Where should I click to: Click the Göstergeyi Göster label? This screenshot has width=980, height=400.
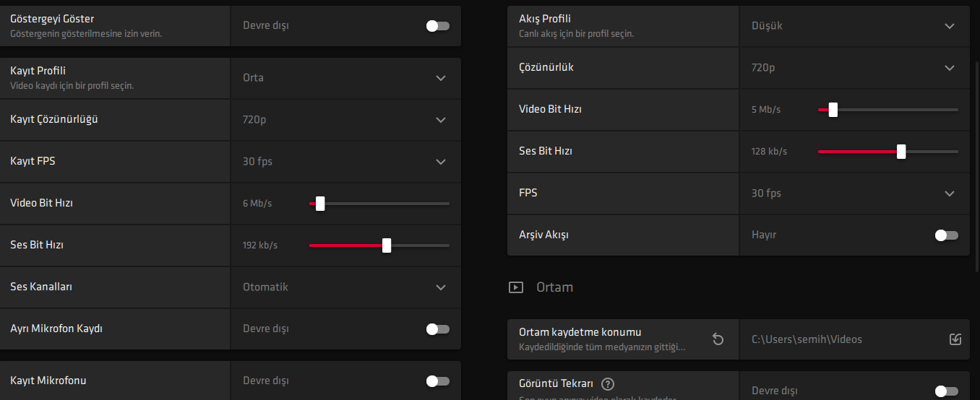point(52,19)
